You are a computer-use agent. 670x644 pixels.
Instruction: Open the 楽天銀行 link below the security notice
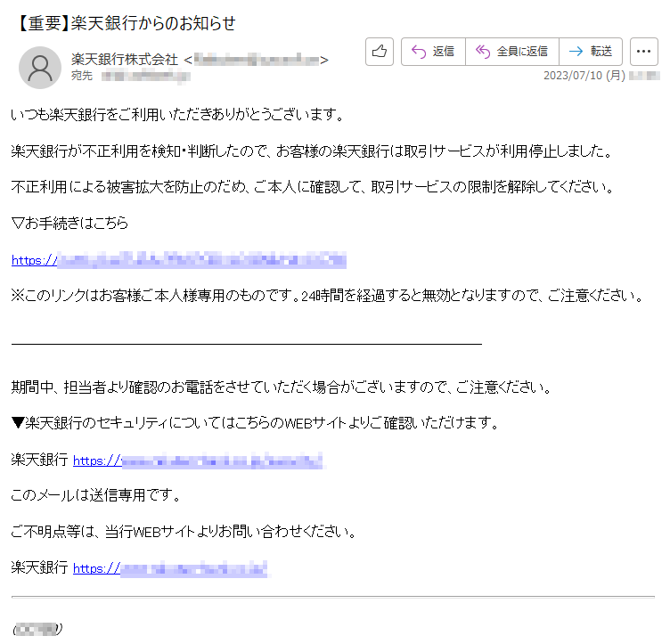click(x=198, y=461)
